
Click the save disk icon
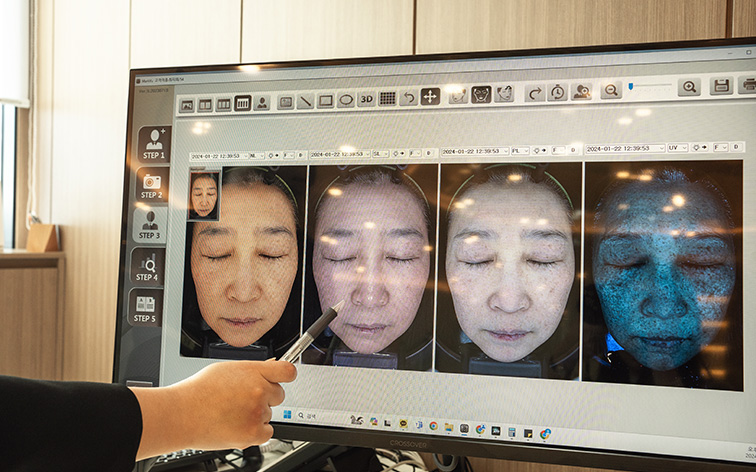coord(721,86)
